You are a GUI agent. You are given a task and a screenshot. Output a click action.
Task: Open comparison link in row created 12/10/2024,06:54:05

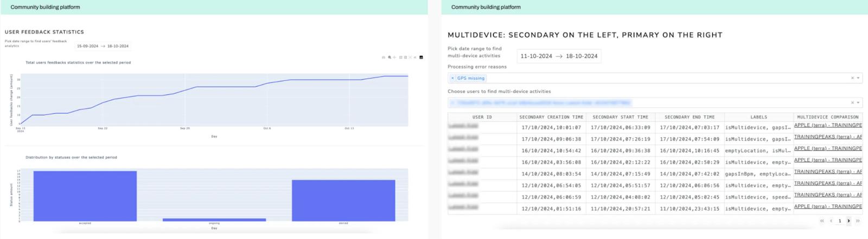coord(828,183)
